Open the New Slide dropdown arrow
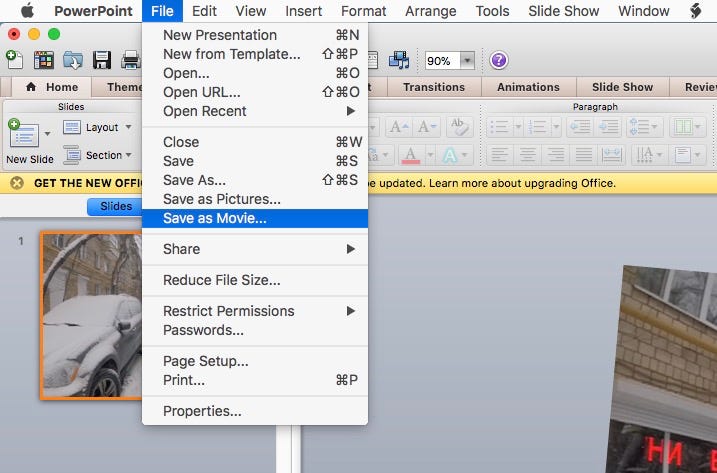Screen dimensions: 717x473 47,134
